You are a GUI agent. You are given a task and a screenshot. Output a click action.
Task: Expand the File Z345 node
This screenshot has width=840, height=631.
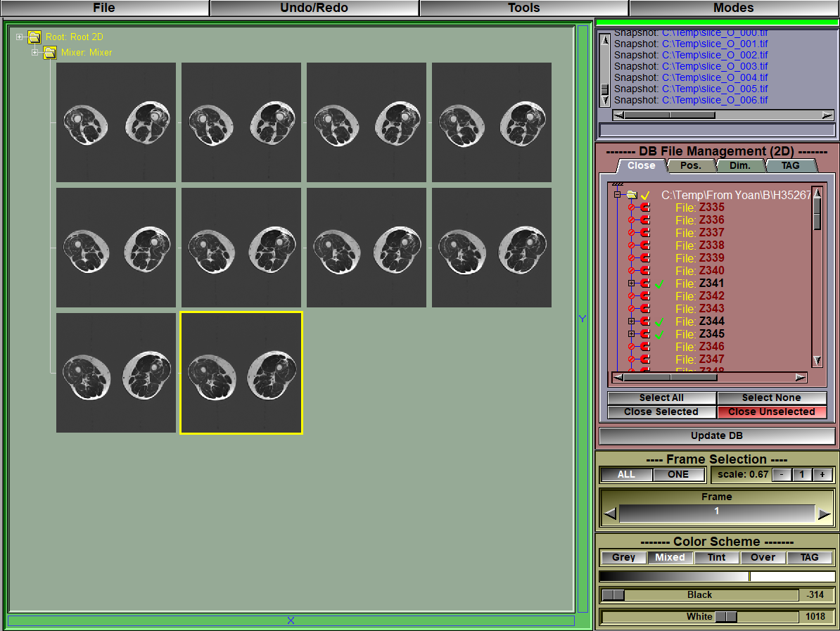coord(632,334)
